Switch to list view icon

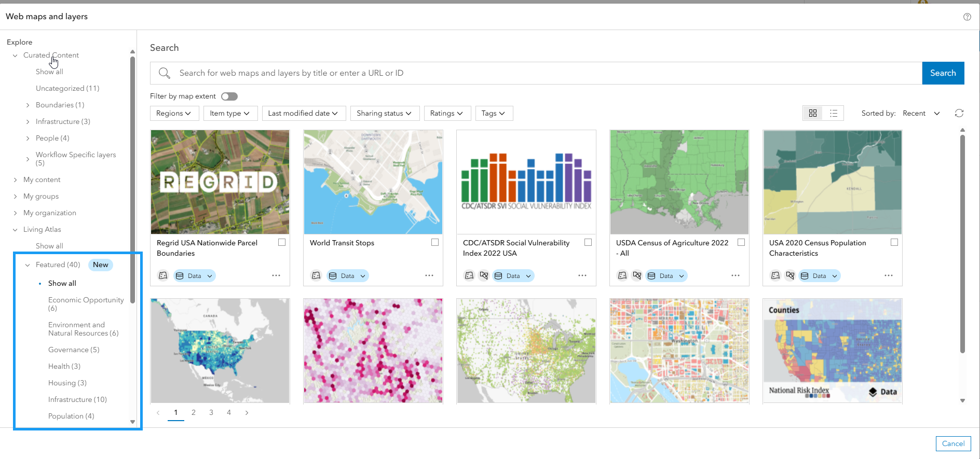(834, 113)
